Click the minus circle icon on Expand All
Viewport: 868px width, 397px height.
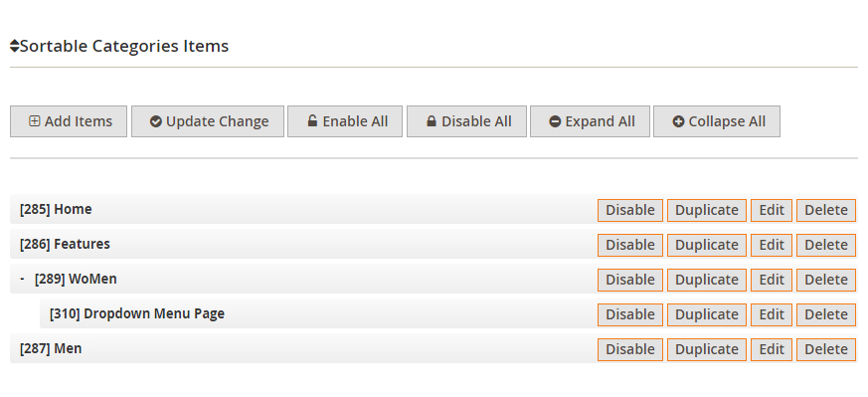[x=555, y=121]
